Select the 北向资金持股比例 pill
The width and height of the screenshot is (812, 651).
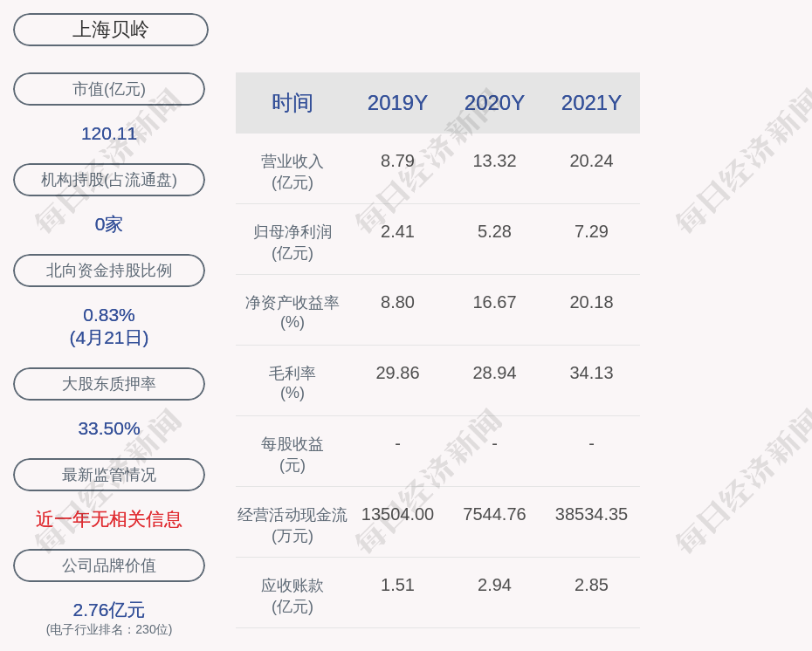(x=109, y=271)
